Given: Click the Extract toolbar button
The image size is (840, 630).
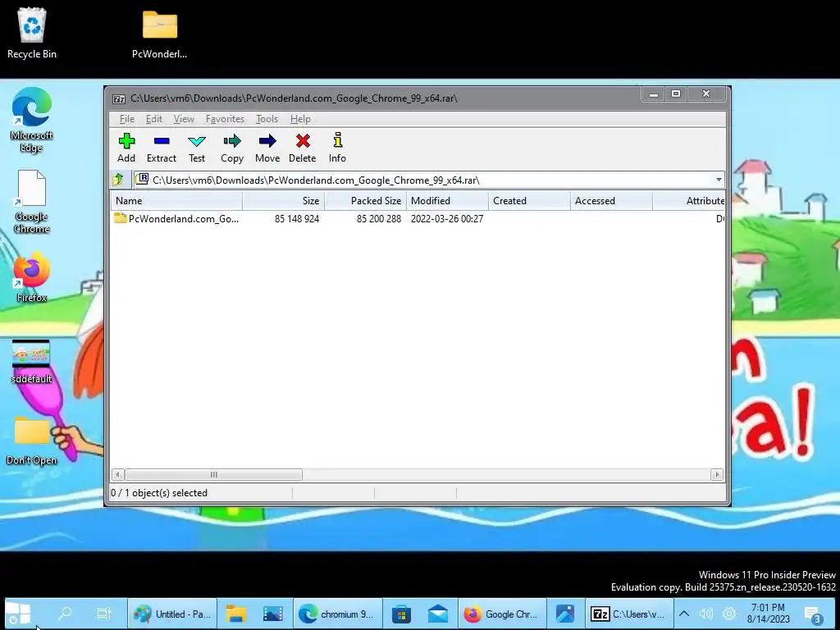Looking at the screenshot, I should 162,148.
